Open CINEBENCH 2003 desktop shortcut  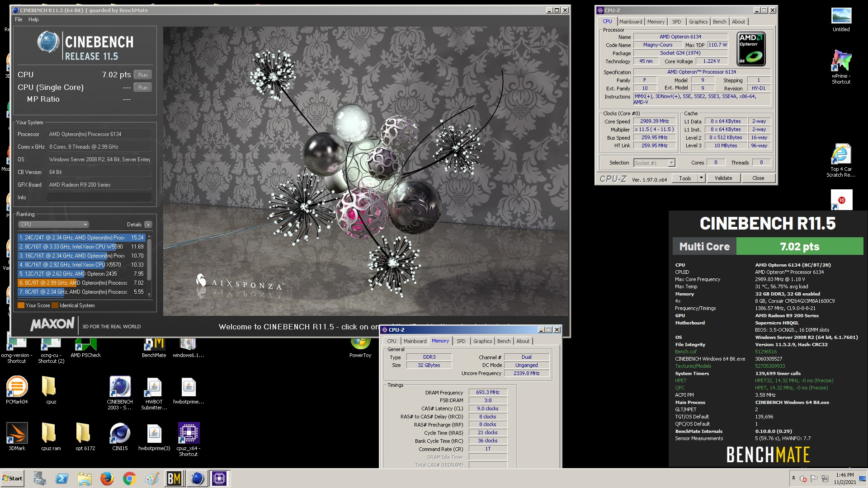point(120,393)
